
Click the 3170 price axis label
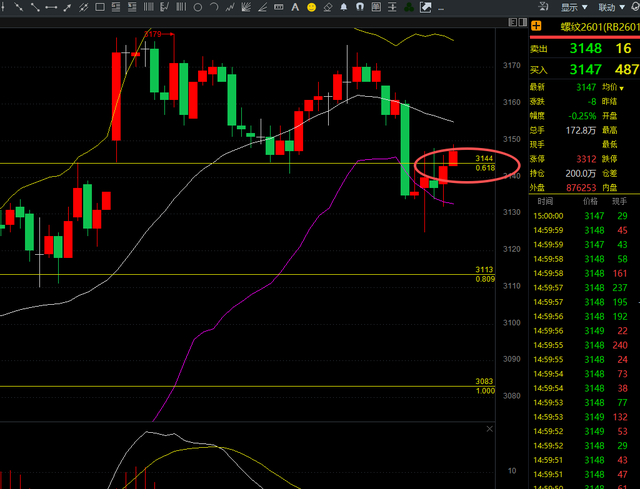pos(512,65)
